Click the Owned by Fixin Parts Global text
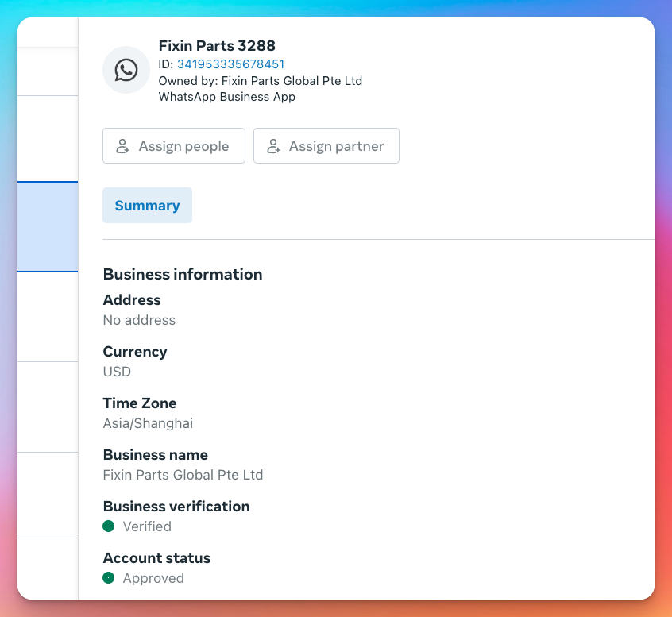The image size is (672, 617). tap(261, 81)
